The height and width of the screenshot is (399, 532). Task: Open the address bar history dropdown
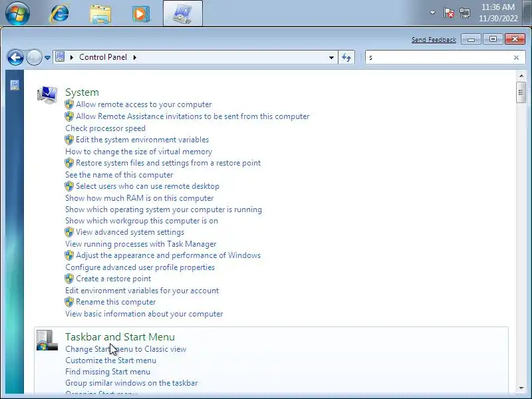tap(331, 57)
